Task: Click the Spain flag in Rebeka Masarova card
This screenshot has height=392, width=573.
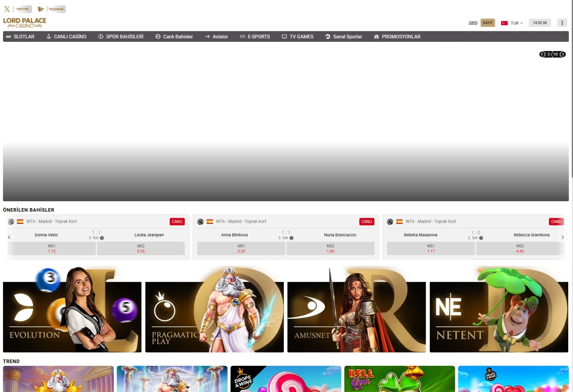Action: (399, 222)
